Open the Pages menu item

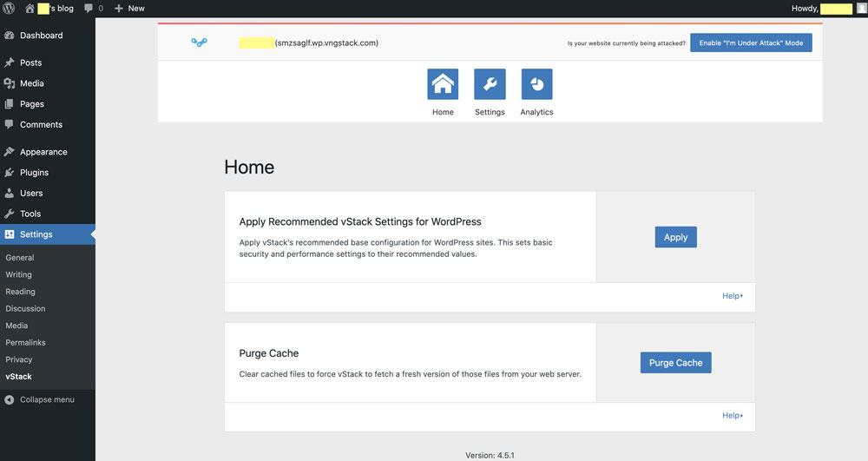48,104
